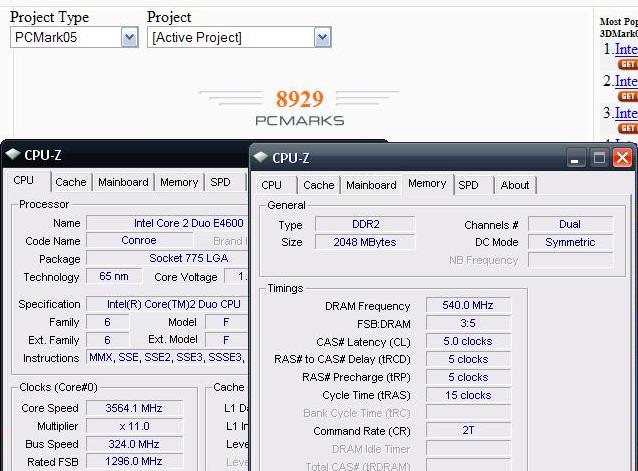Click the 1296.0 MHz Rated FSB value

134,462
